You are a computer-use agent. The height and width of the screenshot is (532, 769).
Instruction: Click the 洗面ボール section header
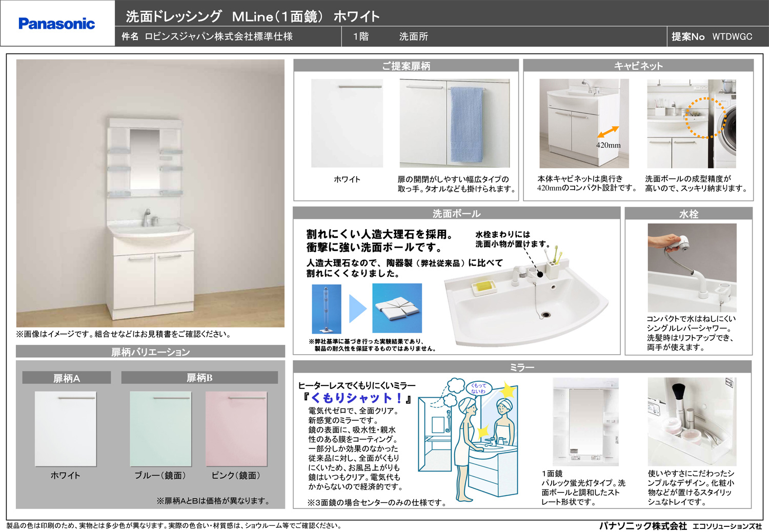tap(456, 213)
